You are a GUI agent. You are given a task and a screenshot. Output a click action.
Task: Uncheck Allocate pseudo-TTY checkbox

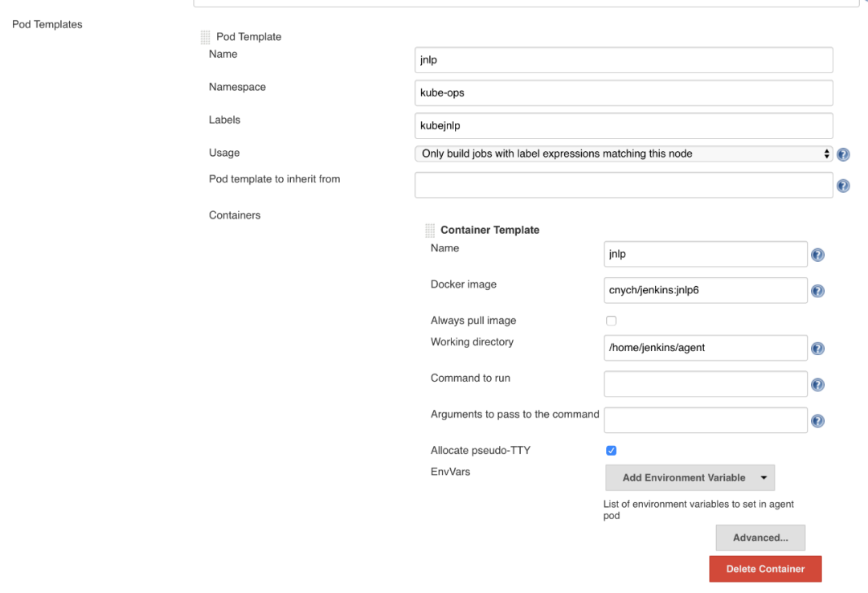point(611,451)
